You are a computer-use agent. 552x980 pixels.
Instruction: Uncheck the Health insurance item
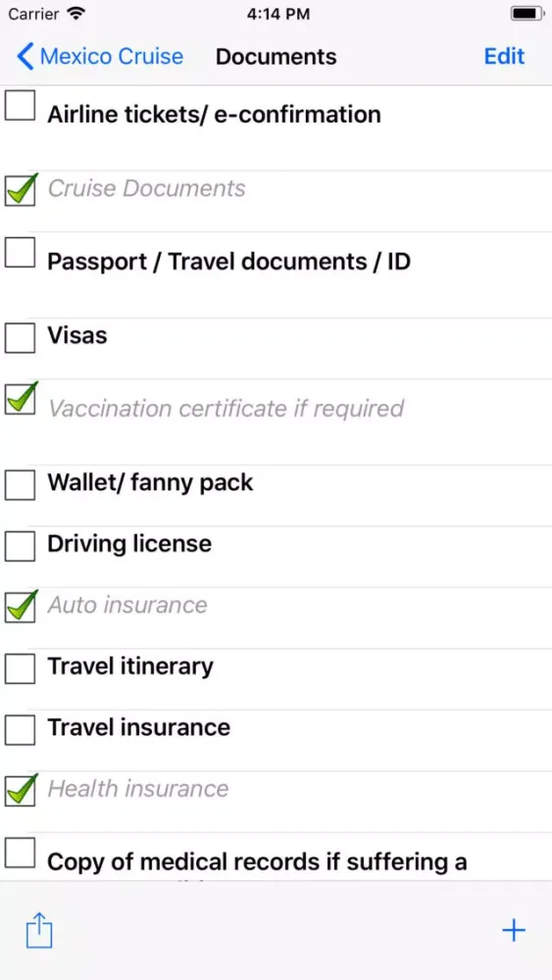click(20, 790)
